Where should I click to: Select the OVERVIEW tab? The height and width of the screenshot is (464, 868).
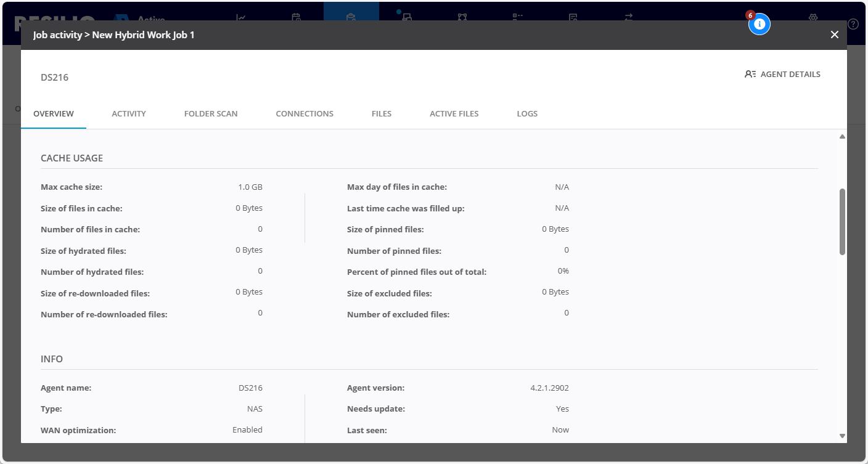[54, 114]
